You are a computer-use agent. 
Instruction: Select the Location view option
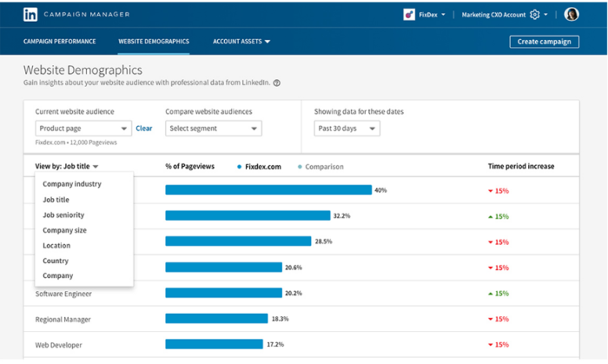tap(56, 246)
